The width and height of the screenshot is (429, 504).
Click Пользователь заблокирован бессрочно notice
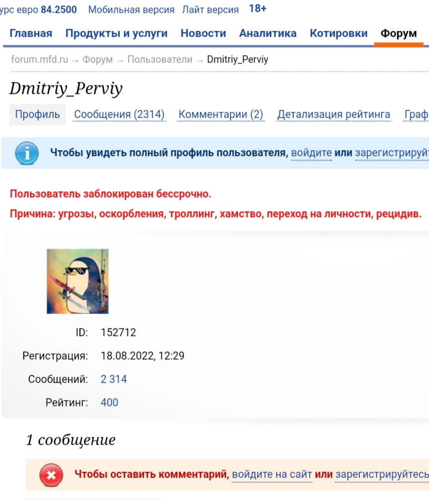pos(110,194)
